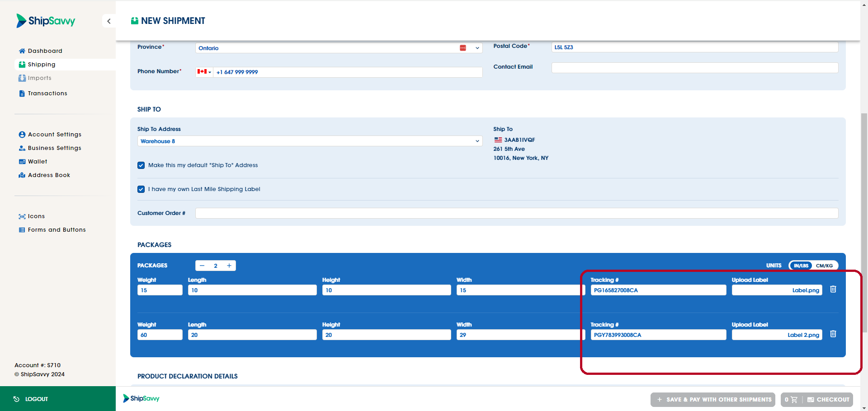
Task: Open the Dashboard menu item
Action: tap(45, 51)
